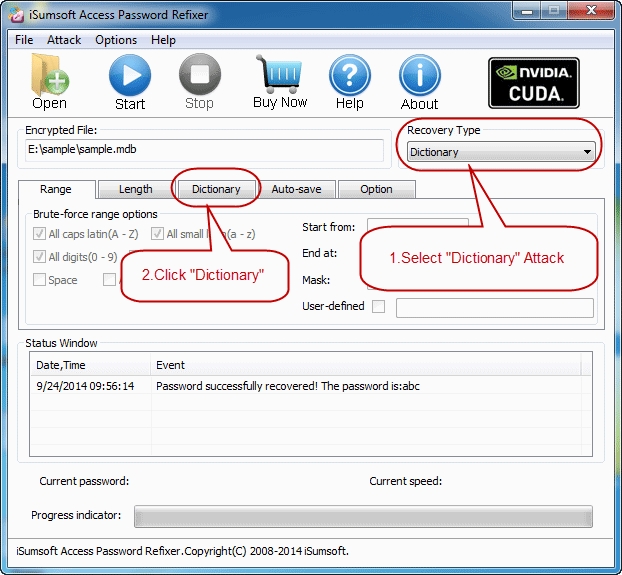Enable the User-defined checkbox
622x575 pixels.
(x=378, y=306)
